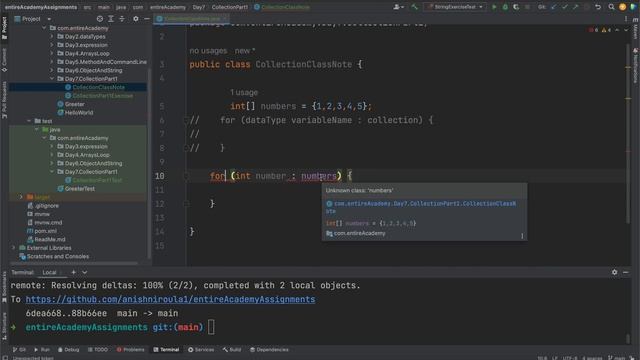Open the Services tool window tab
The width and height of the screenshot is (640, 360).
pyautogui.click(x=201, y=350)
